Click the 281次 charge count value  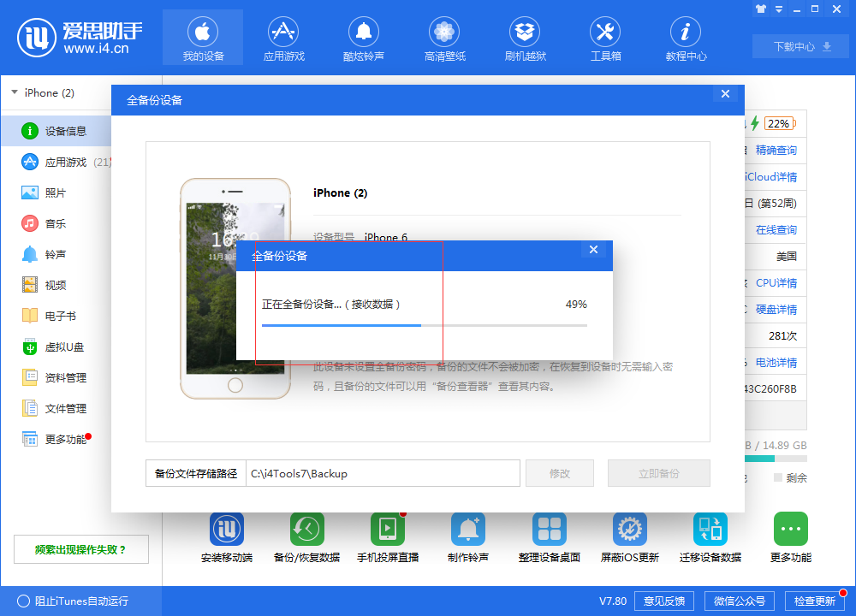[x=782, y=336]
